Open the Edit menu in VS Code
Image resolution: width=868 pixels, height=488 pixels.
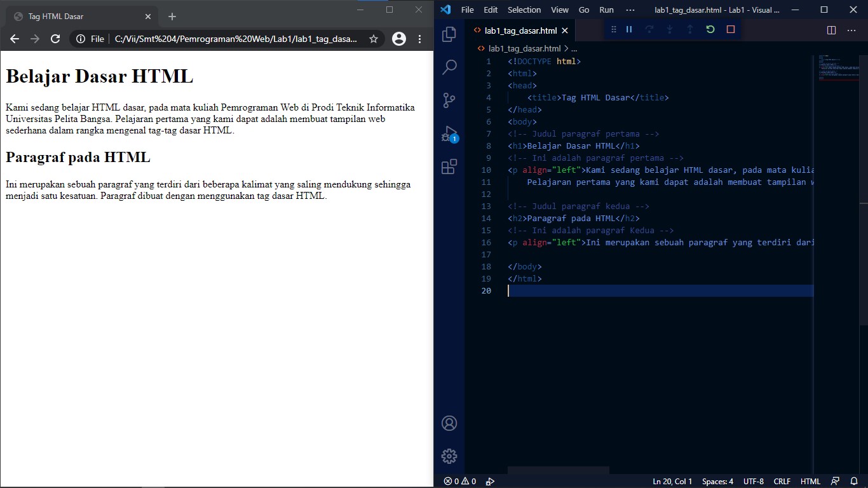[x=491, y=10]
